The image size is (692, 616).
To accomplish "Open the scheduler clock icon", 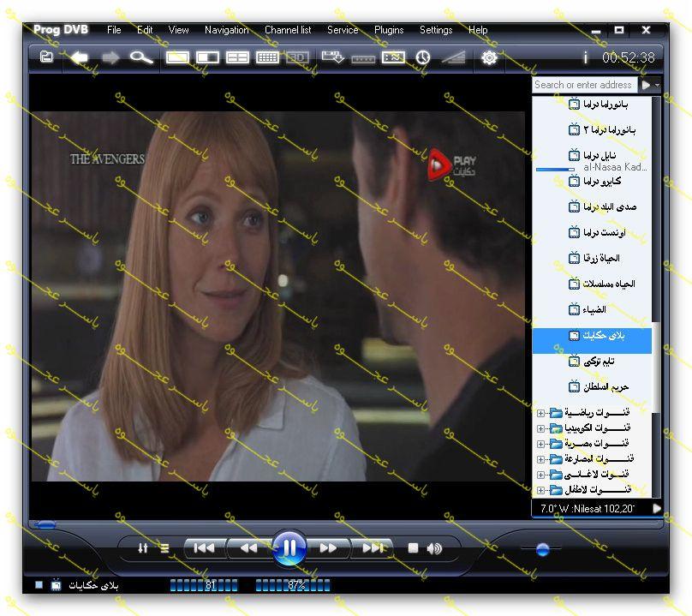I will pyautogui.click(x=423, y=57).
